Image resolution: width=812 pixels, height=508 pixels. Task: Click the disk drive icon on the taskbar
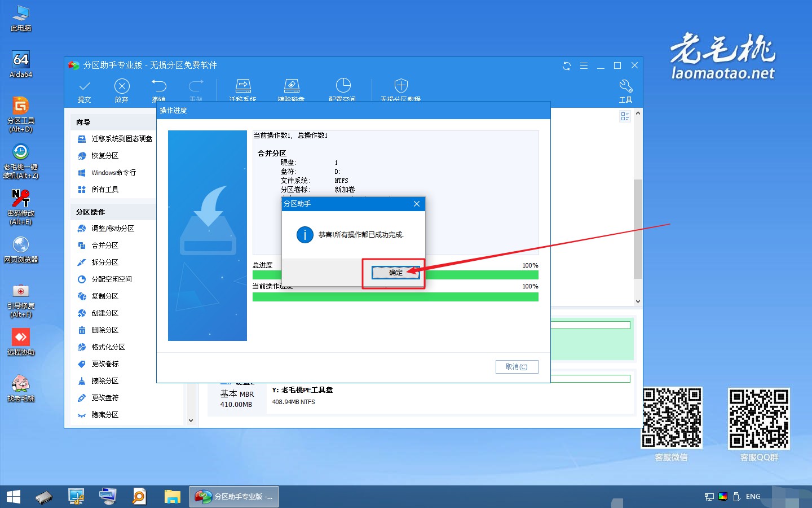coord(44,497)
